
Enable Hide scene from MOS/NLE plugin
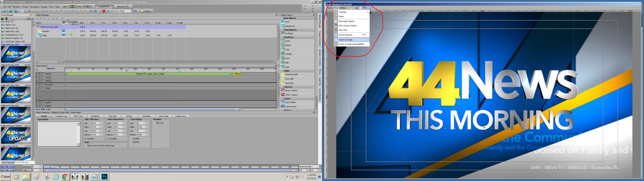pyautogui.click(x=86, y=146)
